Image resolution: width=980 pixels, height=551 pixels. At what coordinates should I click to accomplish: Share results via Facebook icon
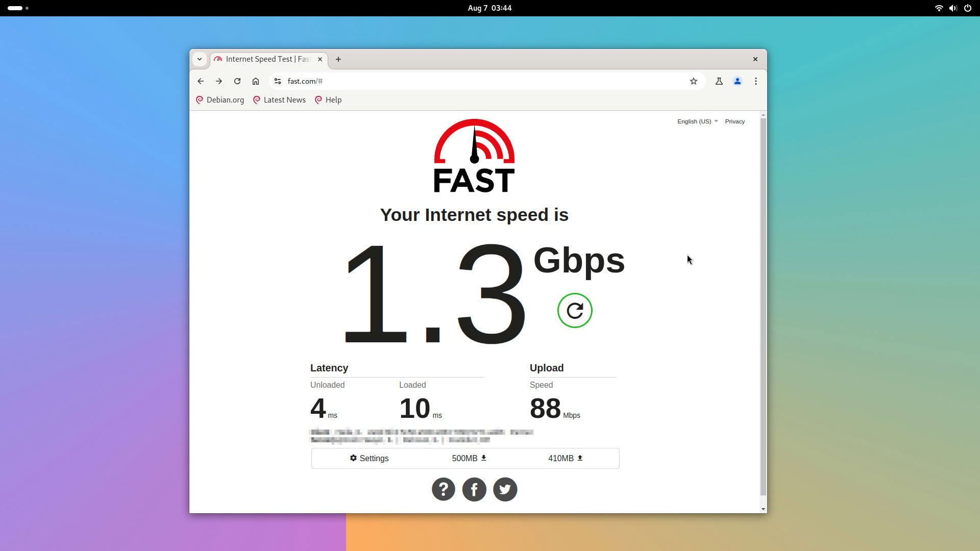pos(474,489)
